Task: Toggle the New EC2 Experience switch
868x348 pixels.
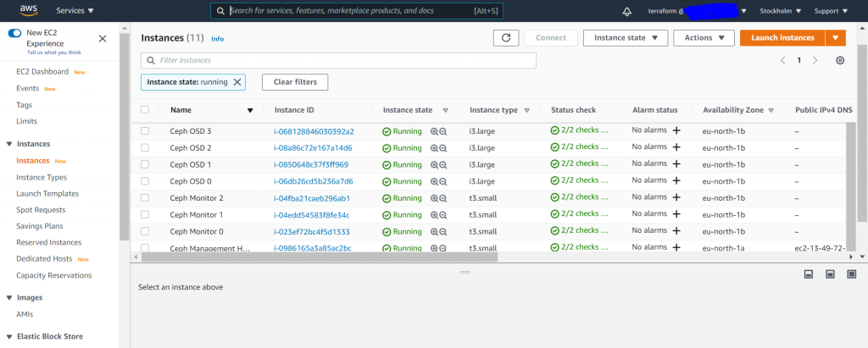Action: point(14,33)
